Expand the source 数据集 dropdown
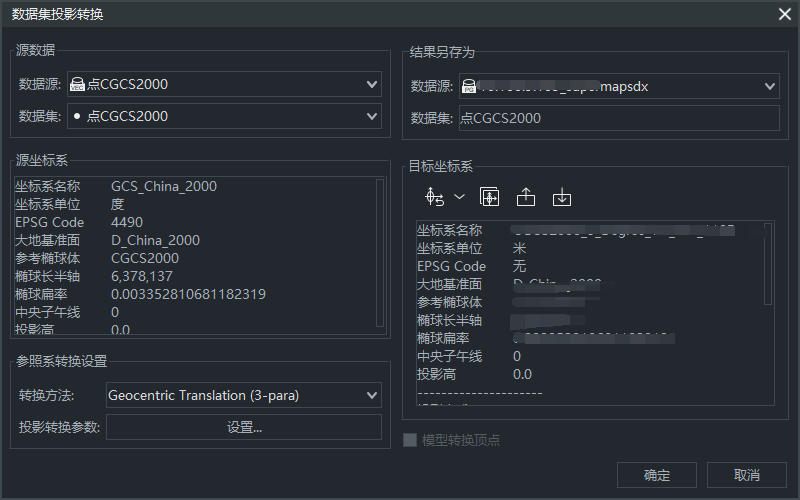Viewport: 800px width, 500px height. (371, 117)
